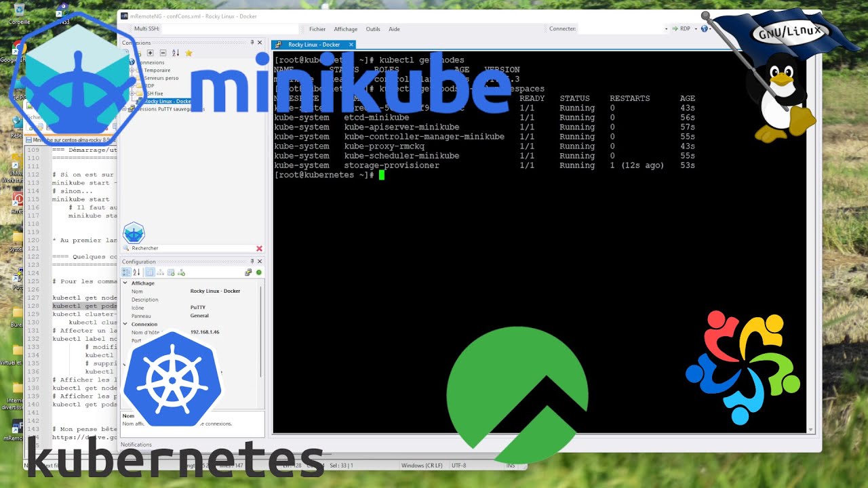Open the Outils menu

pos(373,29)
